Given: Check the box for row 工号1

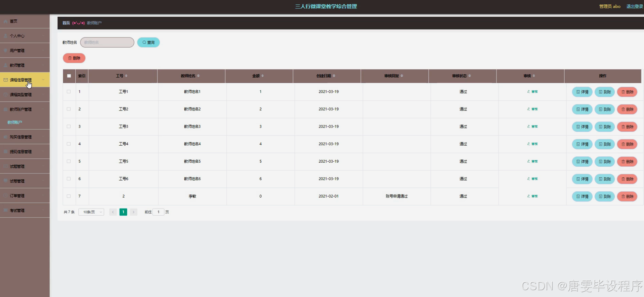Looking at the screenshot, I should click(69, 92).
